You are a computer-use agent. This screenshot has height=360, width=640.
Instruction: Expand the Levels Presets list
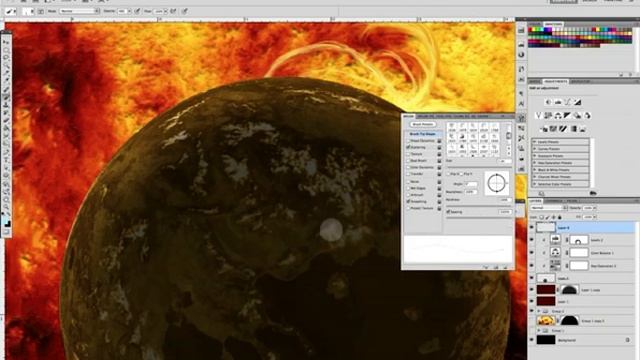[x=535, y=142]
